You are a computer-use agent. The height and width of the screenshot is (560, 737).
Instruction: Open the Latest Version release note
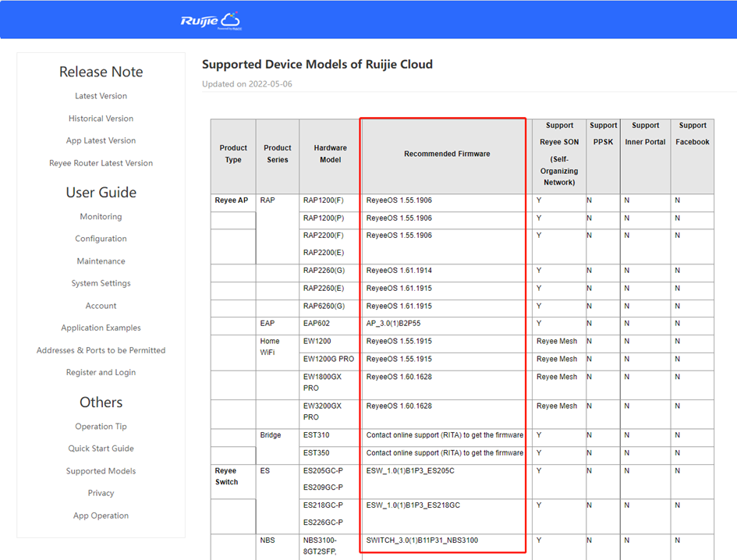[101, 96]
